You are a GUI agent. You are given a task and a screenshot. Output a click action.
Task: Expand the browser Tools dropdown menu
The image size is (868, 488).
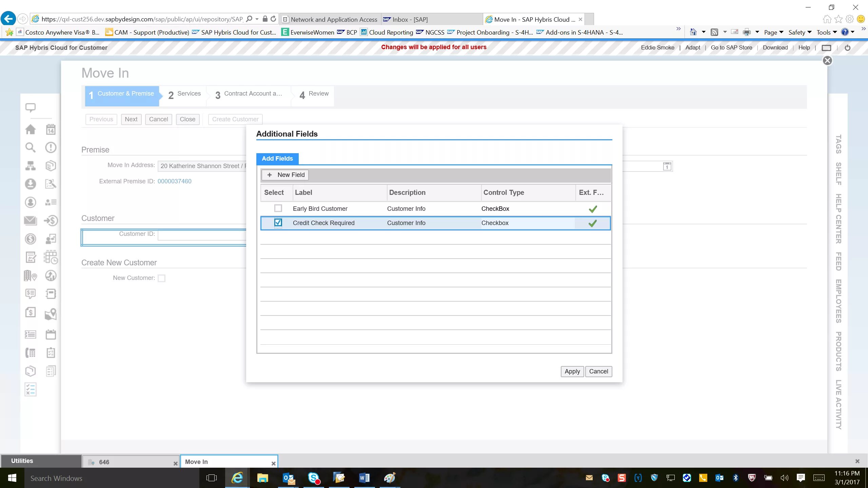pyautogui.click(x=827, y=33)
